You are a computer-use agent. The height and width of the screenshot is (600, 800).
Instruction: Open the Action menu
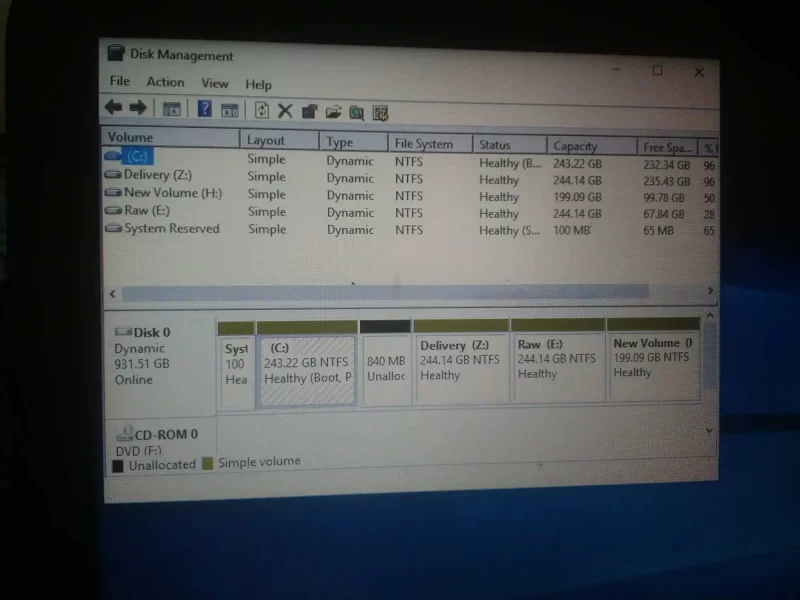(165, 82)
